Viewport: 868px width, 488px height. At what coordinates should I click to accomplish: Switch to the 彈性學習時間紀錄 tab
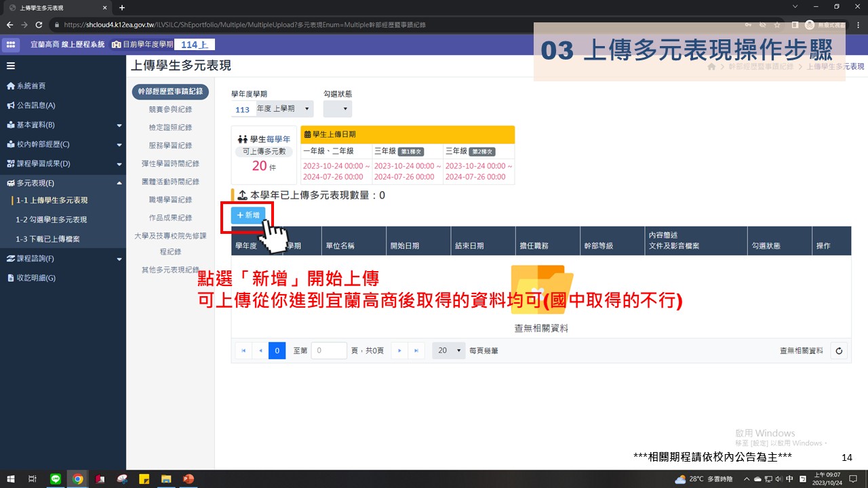point(170,164)
